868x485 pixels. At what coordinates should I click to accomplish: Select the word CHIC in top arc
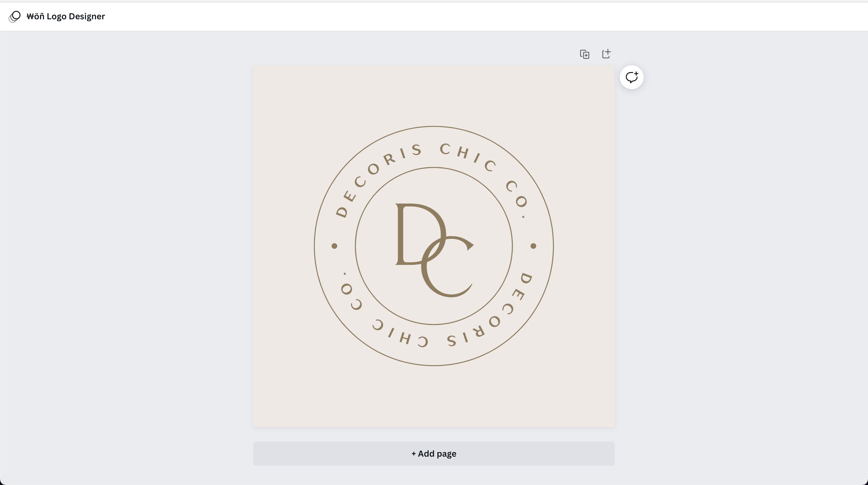pos(468,157)
